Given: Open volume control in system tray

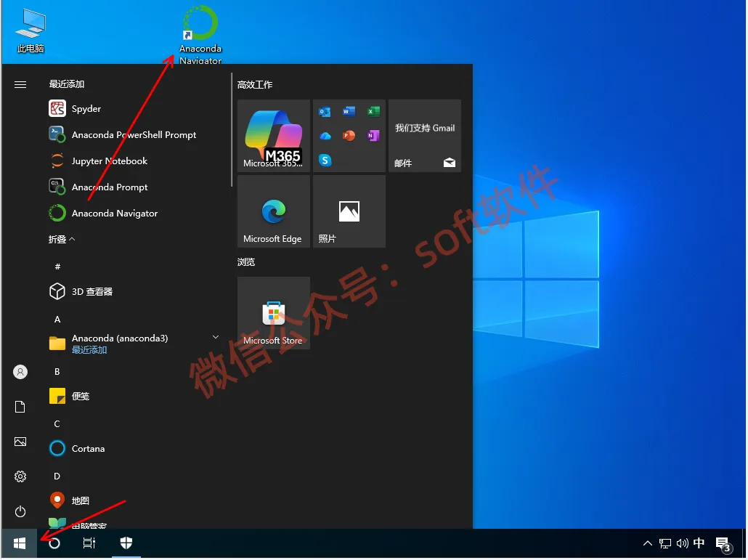Looking at the screenshot, I should (682, 543).
